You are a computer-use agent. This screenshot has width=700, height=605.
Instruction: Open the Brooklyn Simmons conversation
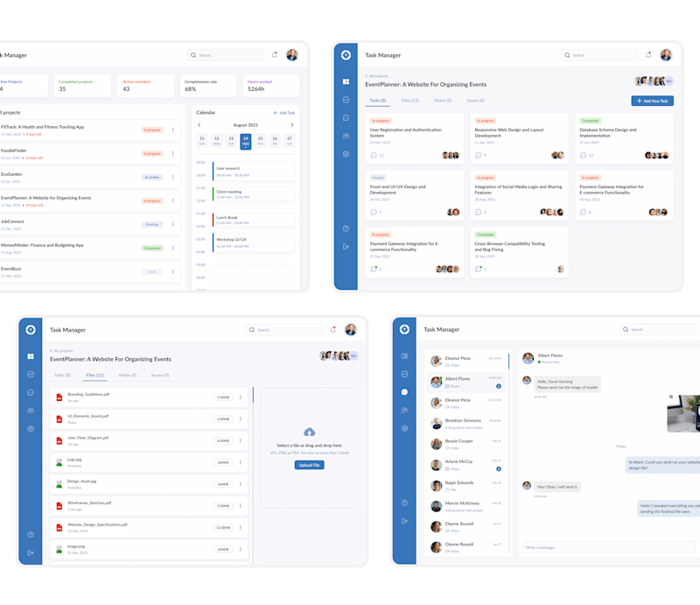[466, 424]
